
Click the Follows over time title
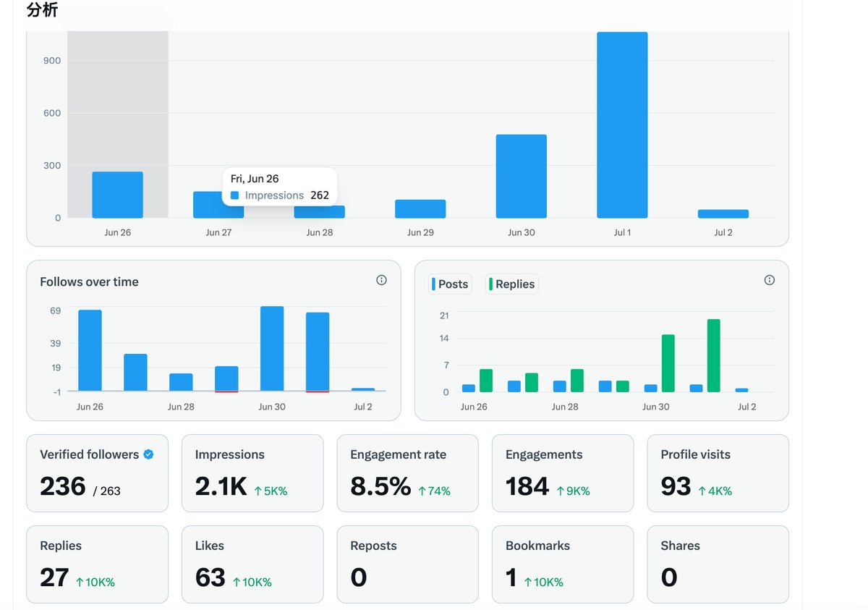(89, 282)
